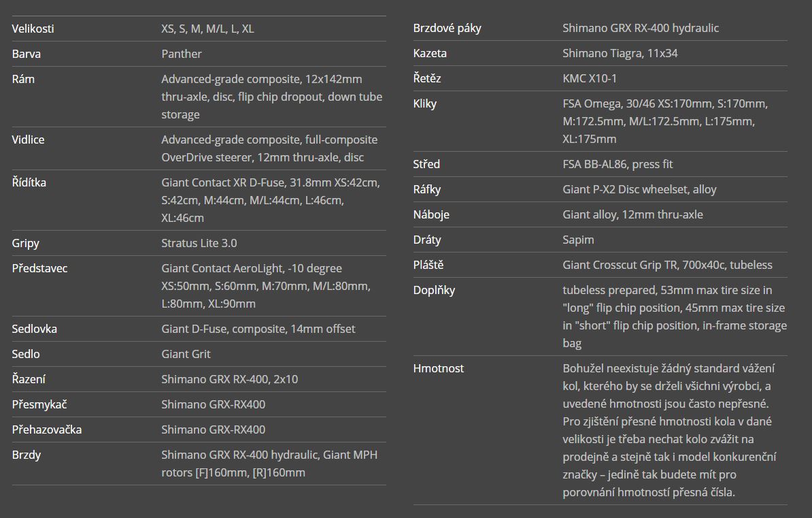Select the FSA BB-AL86, press fit text

[x=618, y=164]
